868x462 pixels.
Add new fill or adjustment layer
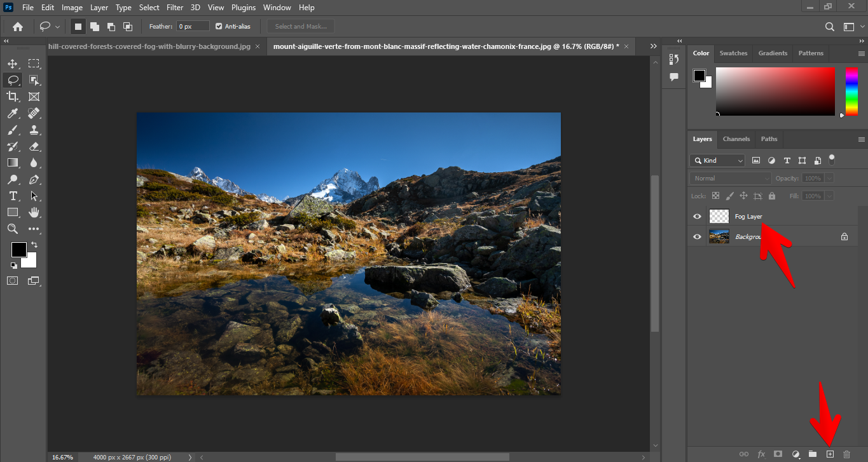click(796, 454)
